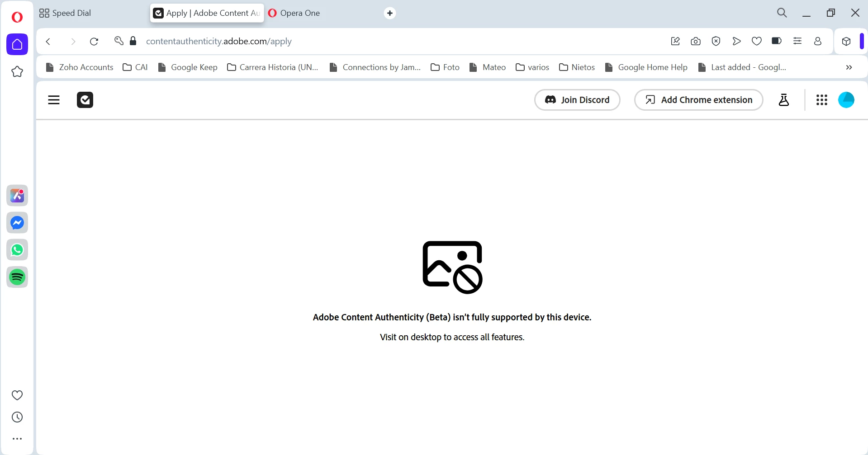Open extensions cube icon
The width and height of the screenshot is (868, 455).
coord(846,42)
